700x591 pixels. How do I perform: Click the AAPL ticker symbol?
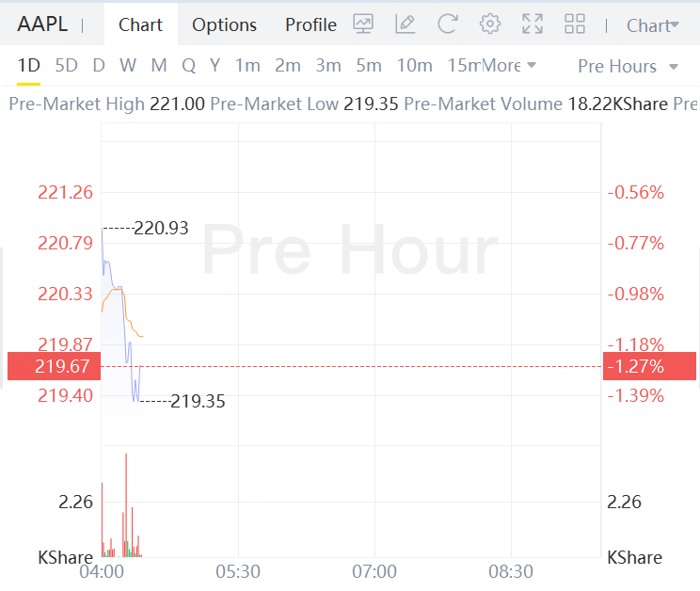coord(42,25)
